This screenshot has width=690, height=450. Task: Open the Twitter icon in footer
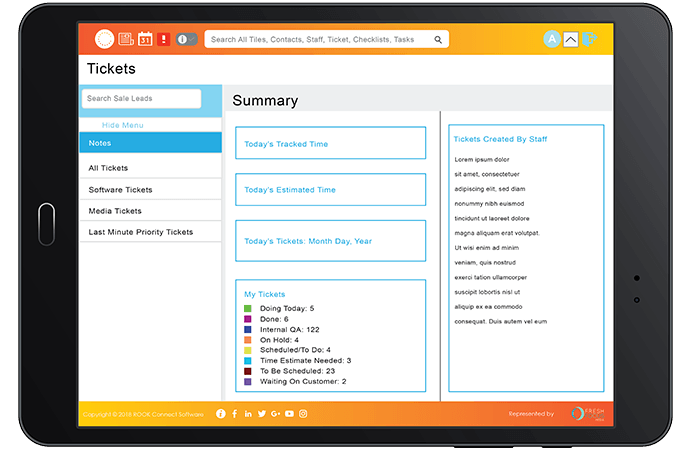(x=262, y=414)
